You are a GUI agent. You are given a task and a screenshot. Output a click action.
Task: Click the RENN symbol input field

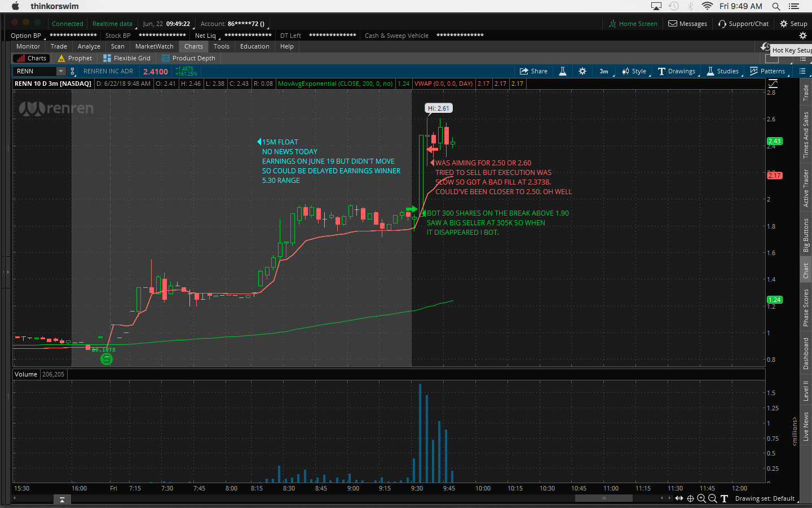[x=35, y=71]
